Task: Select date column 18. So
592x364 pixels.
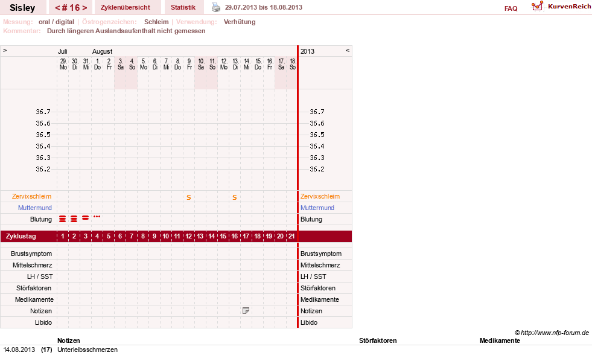Action: (x=293, y=64)
